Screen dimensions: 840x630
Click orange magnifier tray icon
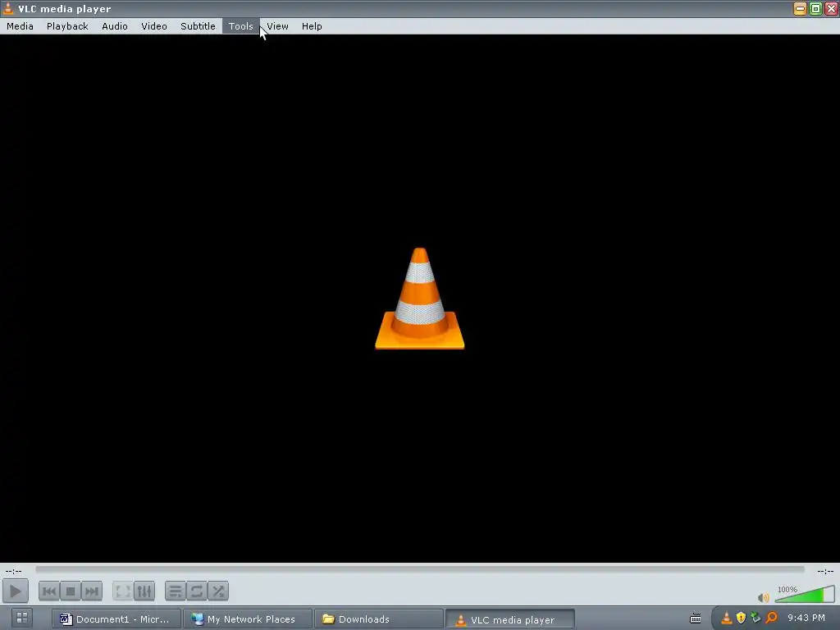coord(771,619)
